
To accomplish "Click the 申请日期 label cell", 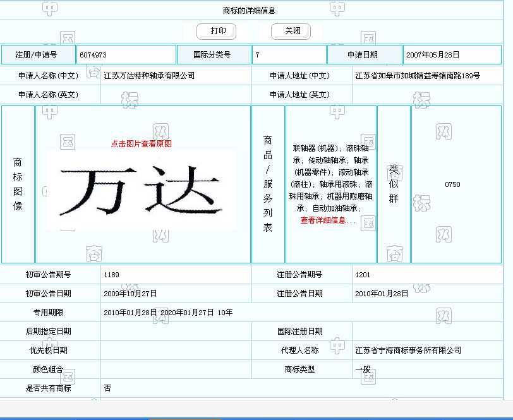I will [x=364, y=55].
